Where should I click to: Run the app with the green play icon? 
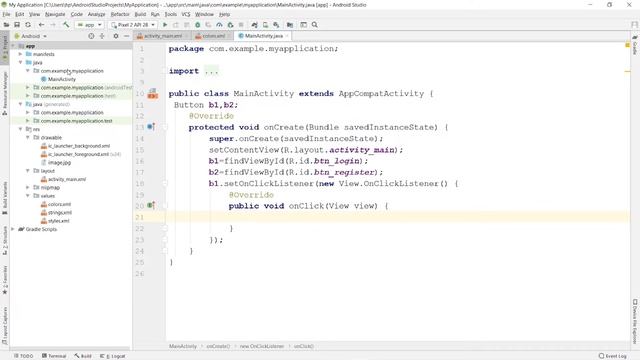pyautogui.click(x=165, y=25)
